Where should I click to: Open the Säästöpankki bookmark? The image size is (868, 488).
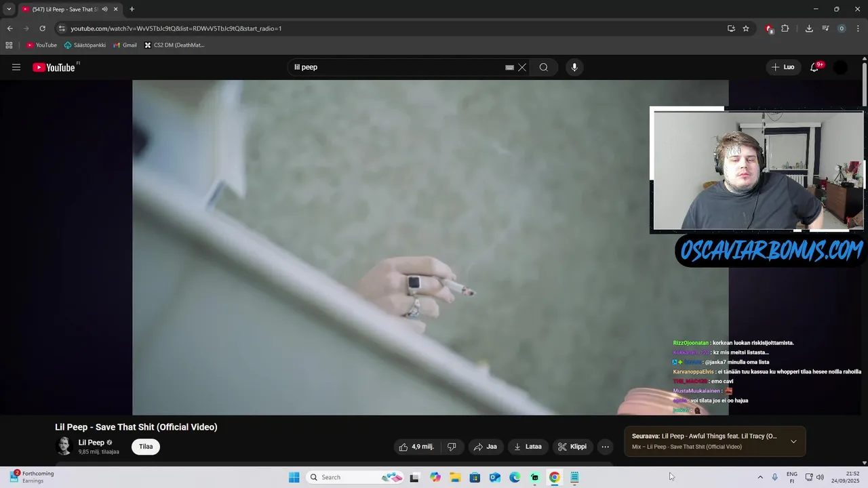pos(85,45)
